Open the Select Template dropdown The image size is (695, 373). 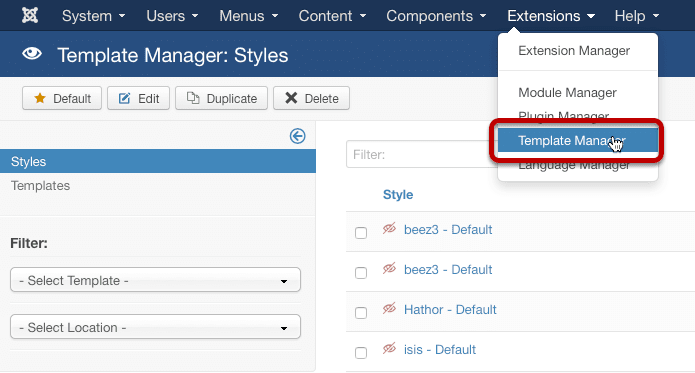tap(155, 280)
